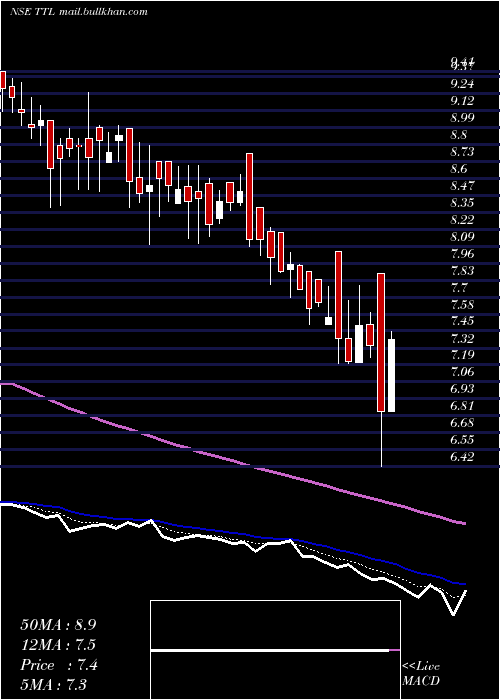
Task: Click the 8.8 price axis label
Action: (x=459, y=135)
